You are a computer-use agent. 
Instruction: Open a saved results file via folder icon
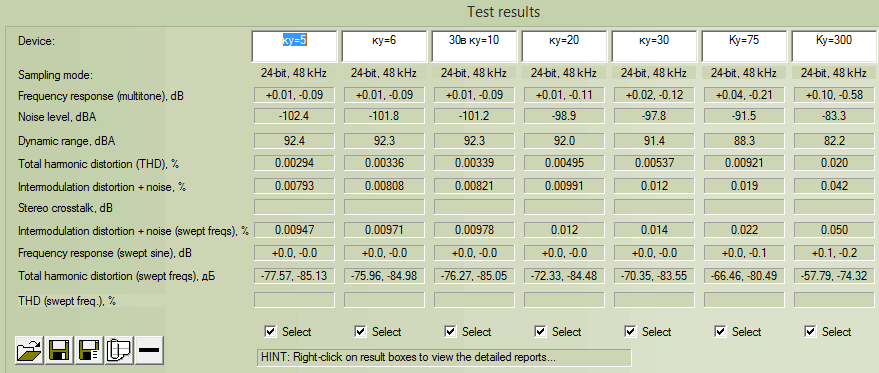(30, 351)
